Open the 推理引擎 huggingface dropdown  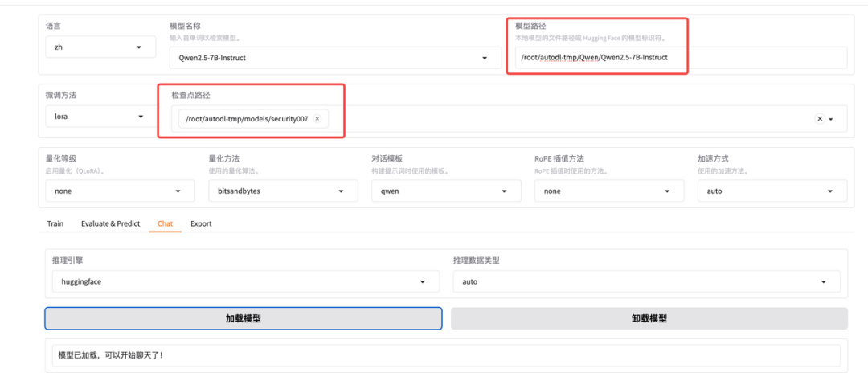click(x=246, y=281)
